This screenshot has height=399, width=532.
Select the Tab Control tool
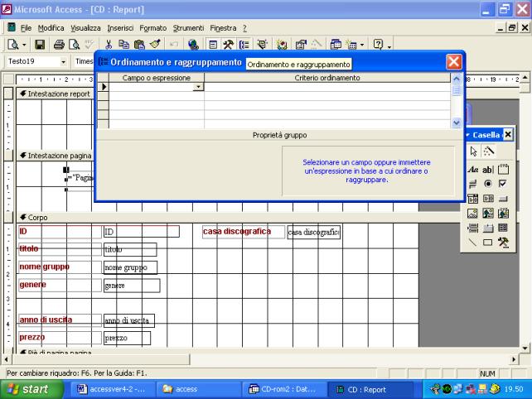click(487, 228)
